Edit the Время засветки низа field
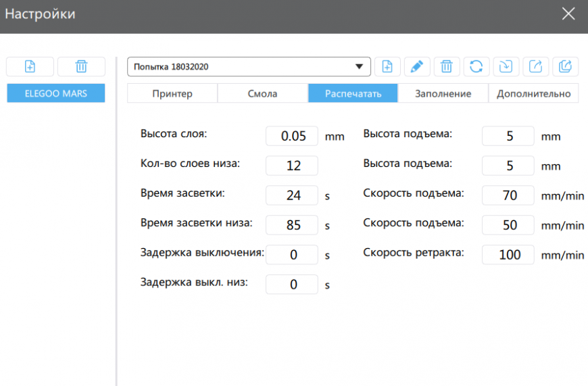Viewport: 588px width, 386px height. tap(292, 224)
